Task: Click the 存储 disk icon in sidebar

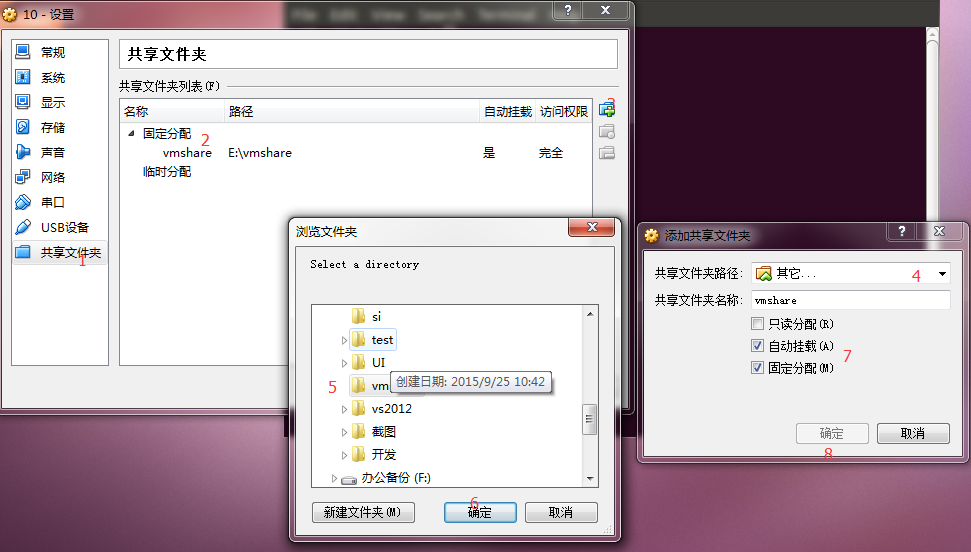Action: click(23, 126)
